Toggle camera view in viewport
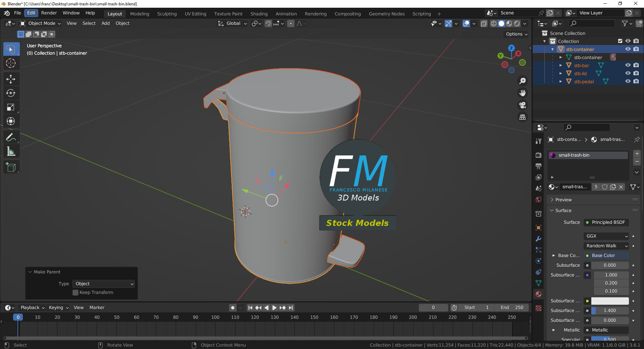 tap(522, 105)
